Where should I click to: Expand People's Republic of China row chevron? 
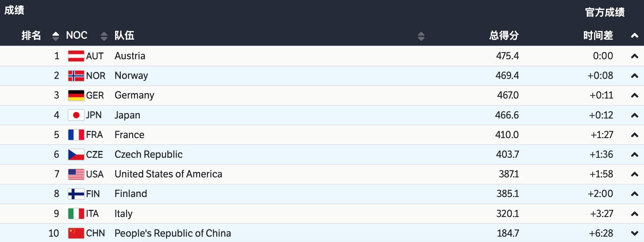pyautogui.click(x=634, y=233)
